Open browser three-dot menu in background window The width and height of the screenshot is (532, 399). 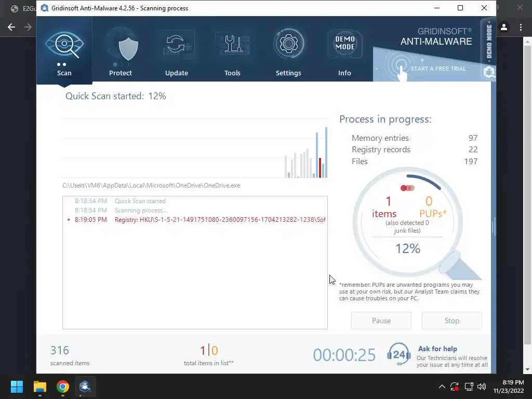[521, 27]
